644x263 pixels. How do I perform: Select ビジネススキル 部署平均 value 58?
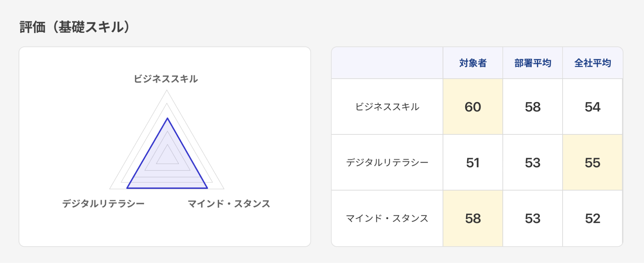click(533, 107)
